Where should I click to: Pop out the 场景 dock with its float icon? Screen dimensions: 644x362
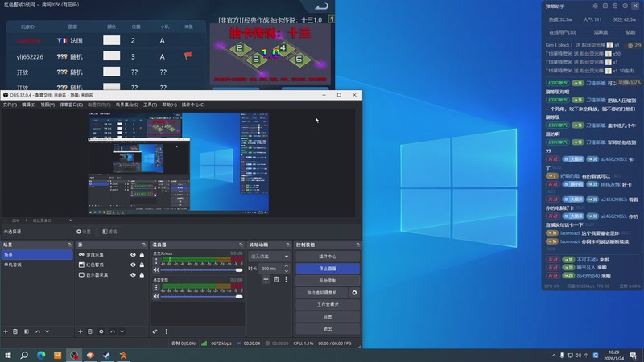69,245
